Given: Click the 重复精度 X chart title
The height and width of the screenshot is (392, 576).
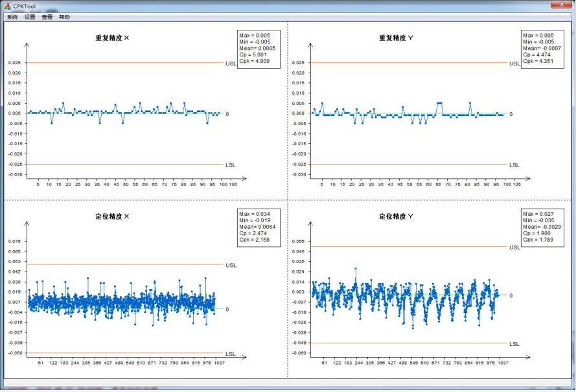Looking at the screenshot, I should (113, 38).
